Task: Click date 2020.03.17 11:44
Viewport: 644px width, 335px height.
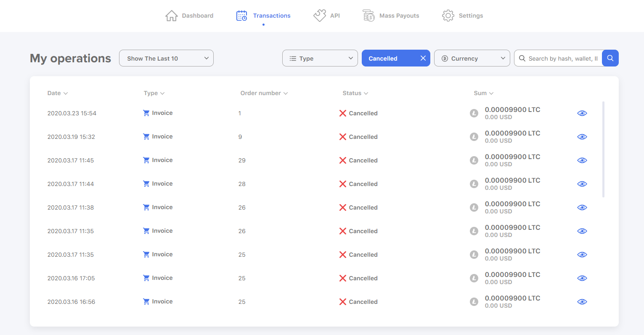Action: click(71, 184)
